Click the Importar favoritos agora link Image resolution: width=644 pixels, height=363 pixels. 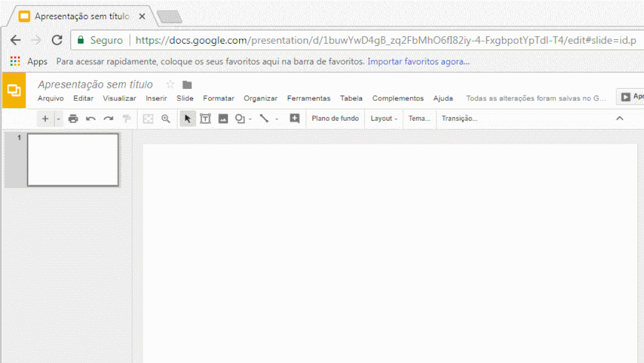tap(418, 61)
